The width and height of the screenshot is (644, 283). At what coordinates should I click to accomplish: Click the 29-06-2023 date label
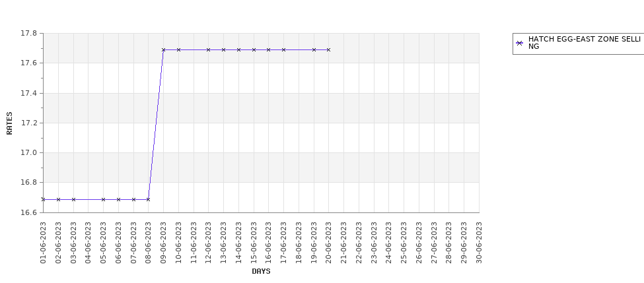(464, 242)
